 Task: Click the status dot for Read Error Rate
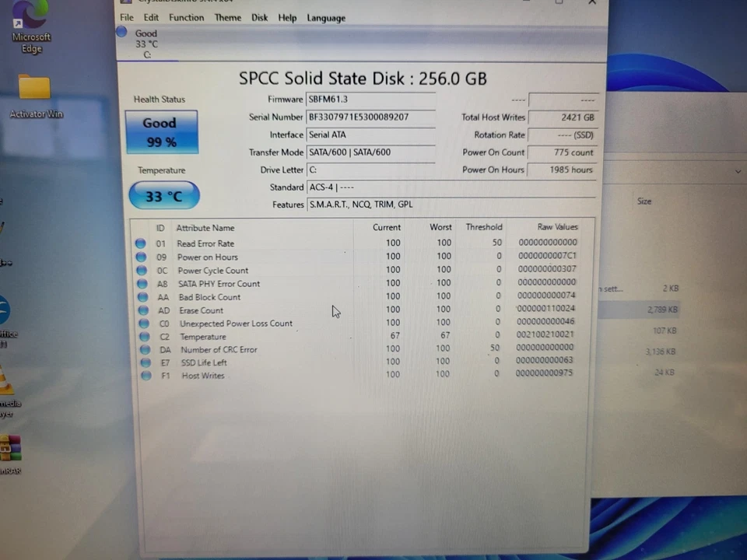(x=141, y=243)
